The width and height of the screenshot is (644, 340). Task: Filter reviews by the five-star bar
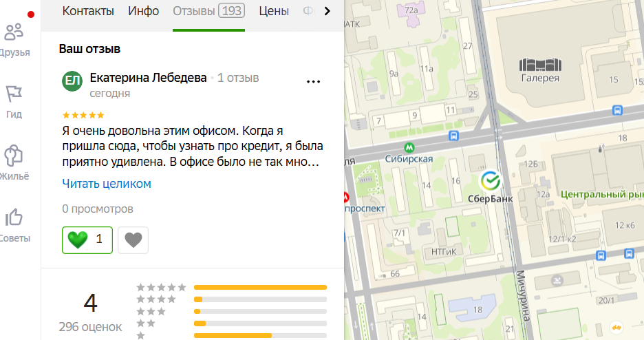pyautogui.click(x=260, y=288)
